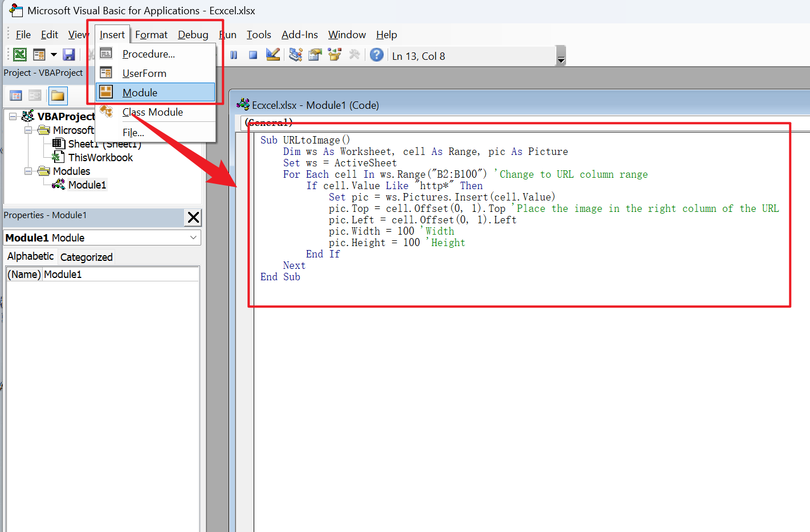This screenshot has width=810, height=532.
Task: Open the Module1 object dropdown in Properties
Action: (193, 238)
